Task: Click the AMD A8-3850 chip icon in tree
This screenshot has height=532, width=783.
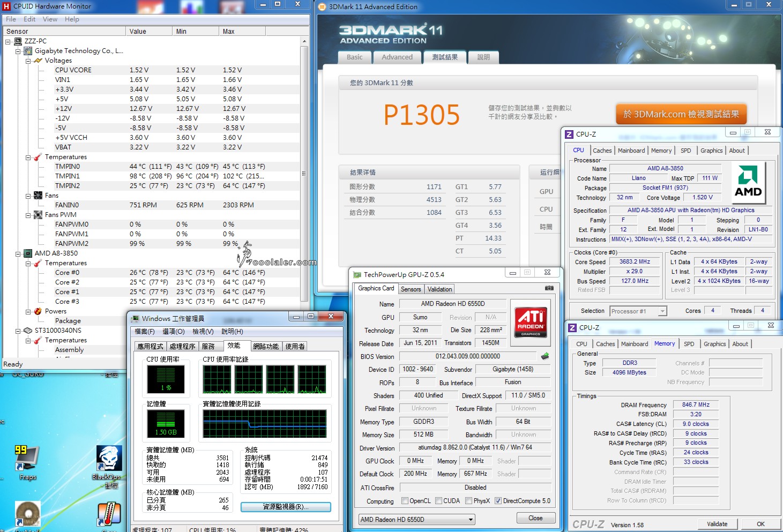Action: pos(28,253)
